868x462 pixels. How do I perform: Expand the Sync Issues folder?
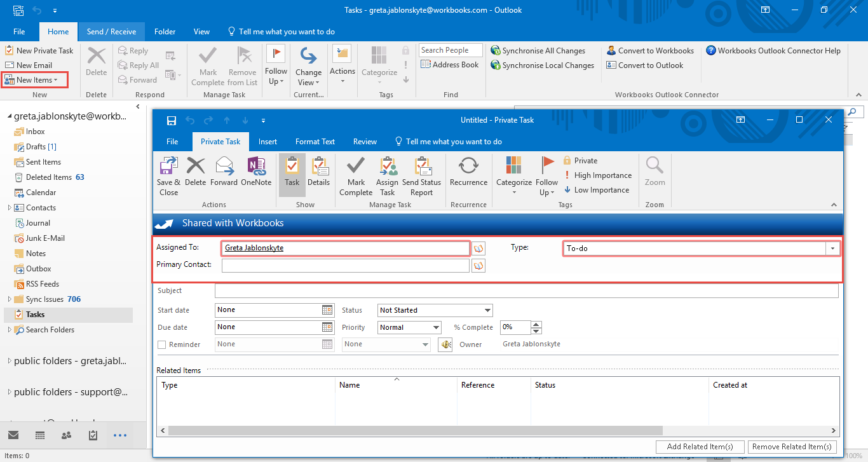click(x=10, y=299)
